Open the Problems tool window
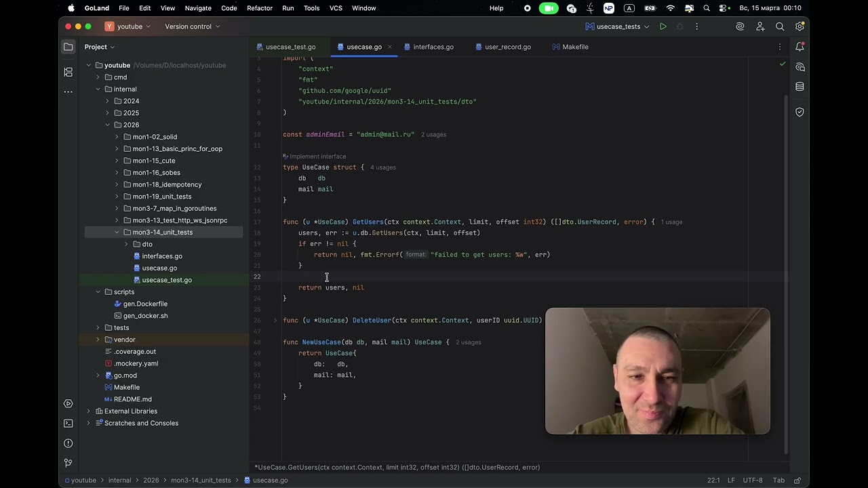This screenshot has height=488, width=868. pyautogui.click(x=68, y=443)
